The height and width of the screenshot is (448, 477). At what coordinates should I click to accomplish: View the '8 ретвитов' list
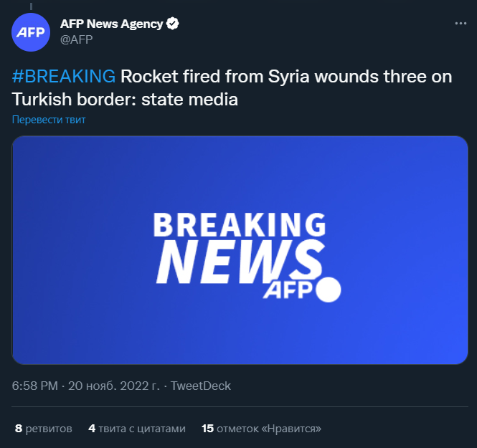pos(44,429)
